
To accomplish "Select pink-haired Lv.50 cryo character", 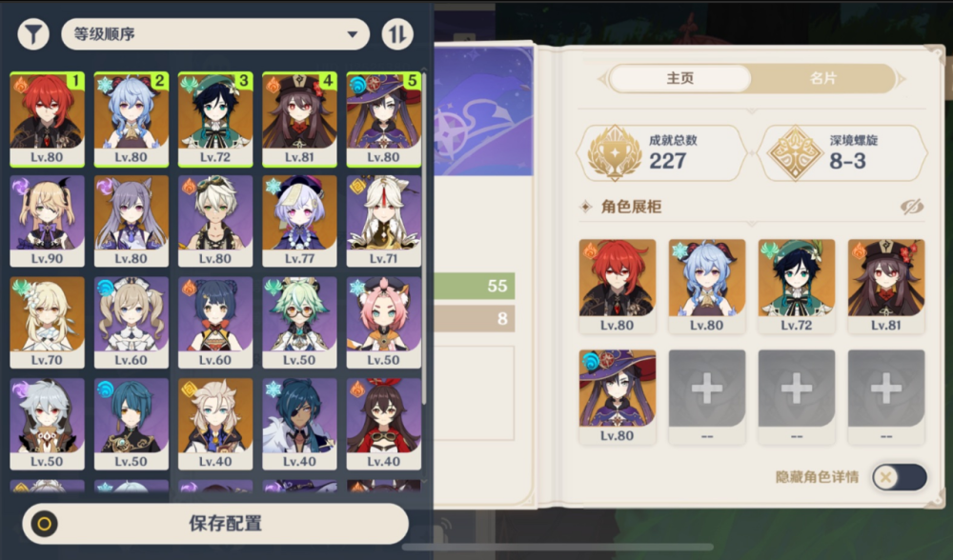I will pos(383,323).
